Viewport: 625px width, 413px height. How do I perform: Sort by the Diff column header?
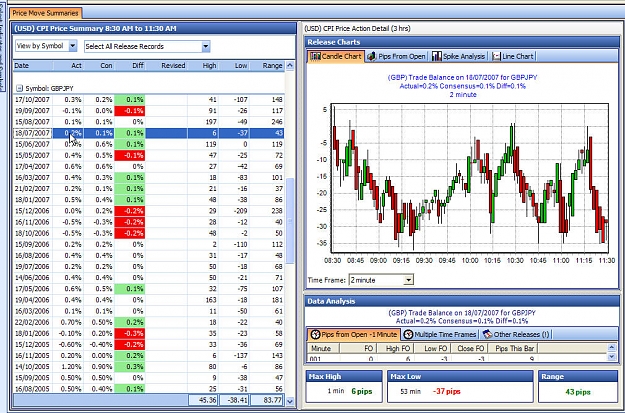[130, 65]
